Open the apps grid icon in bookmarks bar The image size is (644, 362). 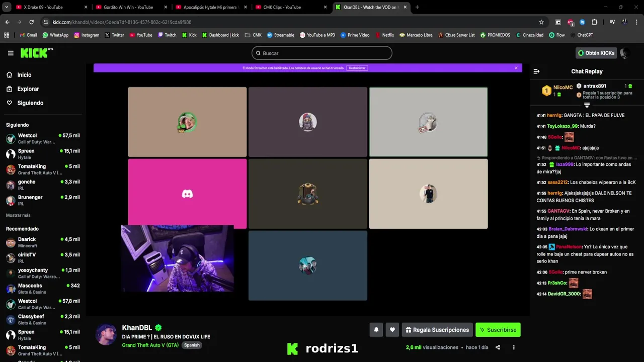[x=7, y=35]
